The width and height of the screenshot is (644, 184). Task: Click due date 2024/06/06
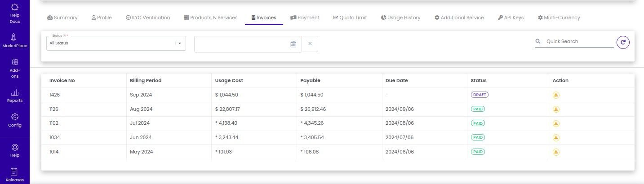pyautogui.click(x=400, y=152)
